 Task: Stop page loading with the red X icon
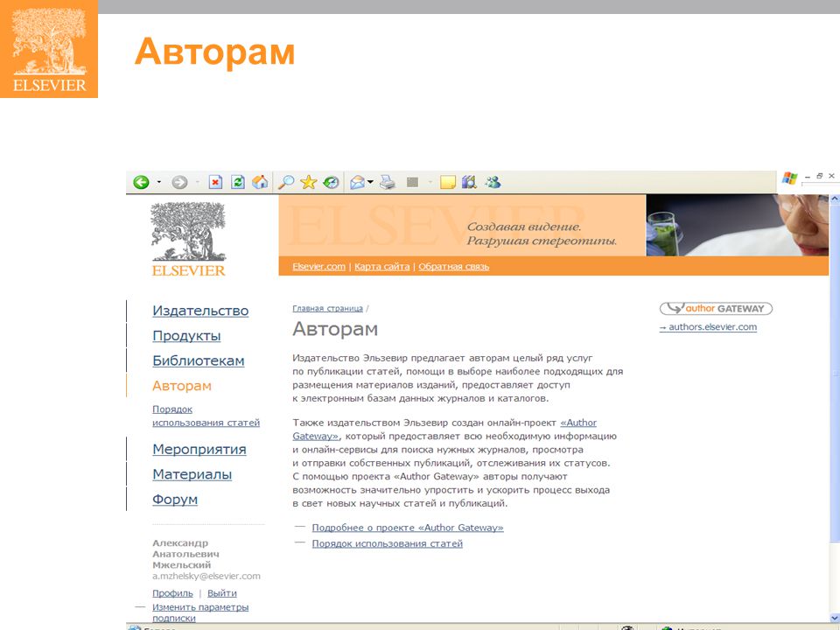point(215,182)
